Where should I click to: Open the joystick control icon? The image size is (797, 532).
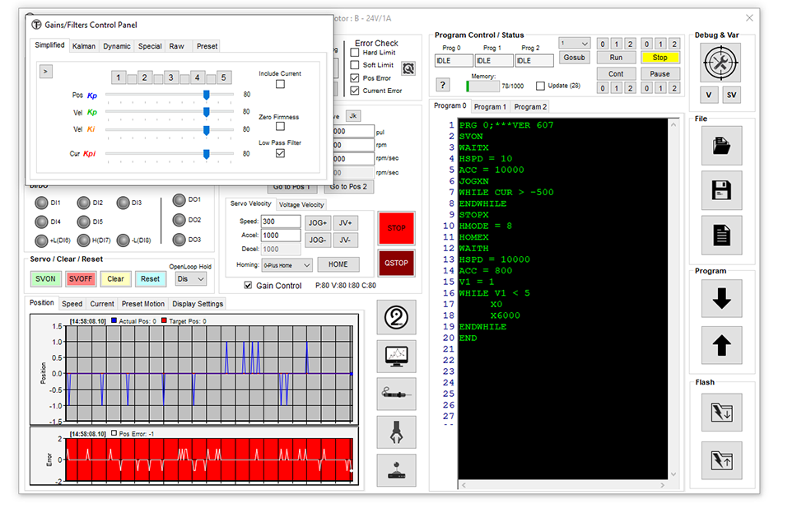[396, 469]
